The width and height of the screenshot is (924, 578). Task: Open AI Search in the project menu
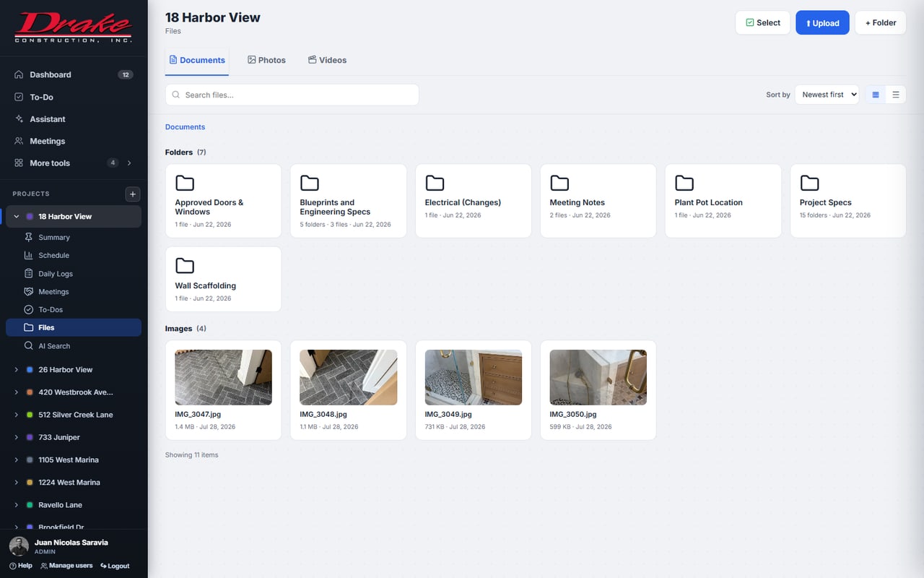74,346
